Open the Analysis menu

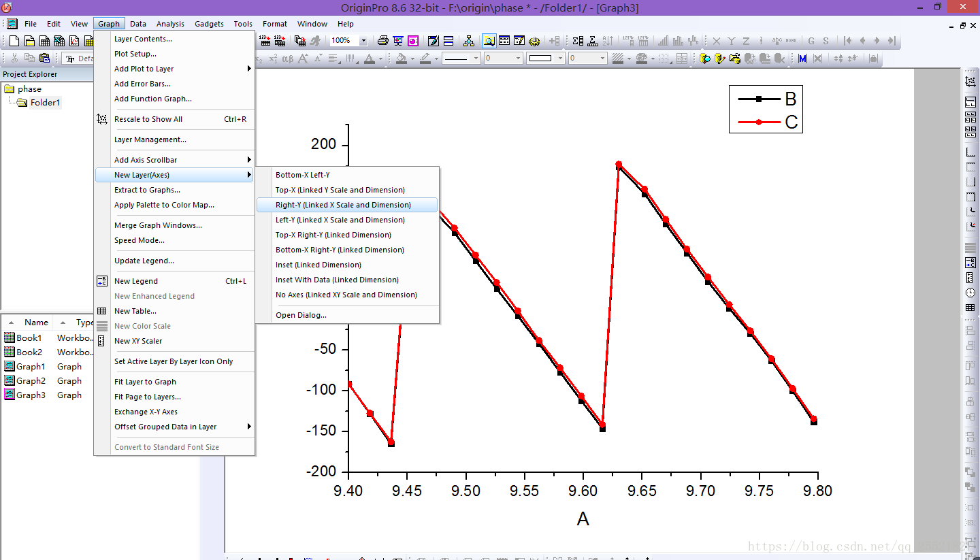(x=170, y=24)
